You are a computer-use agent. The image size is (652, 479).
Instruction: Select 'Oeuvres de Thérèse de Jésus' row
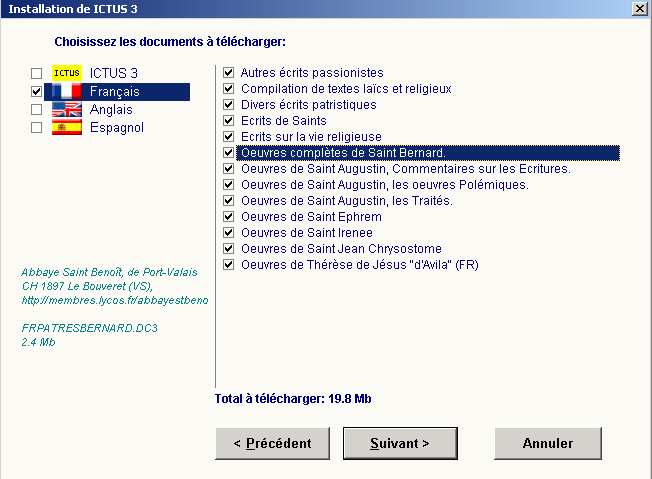[x=360, y=265]
